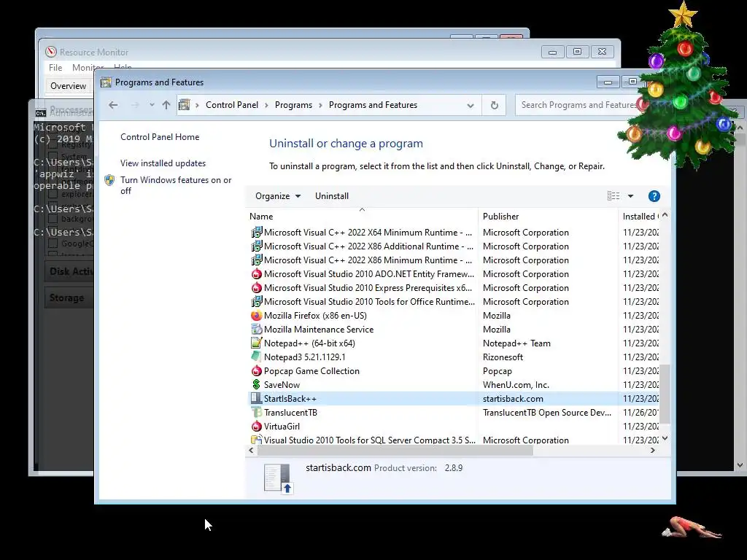Open Turn Windows features on or off
Screen dimensions: 747x560
pos(176,185)
